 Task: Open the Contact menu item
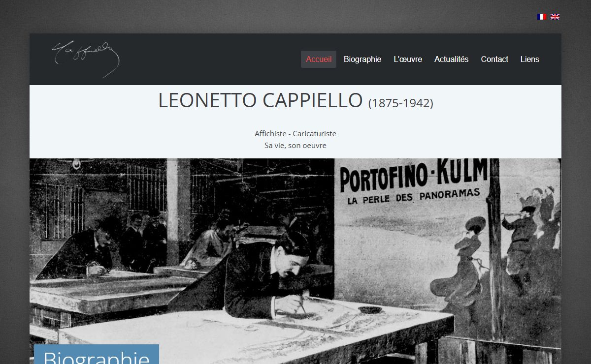(494, 59)
